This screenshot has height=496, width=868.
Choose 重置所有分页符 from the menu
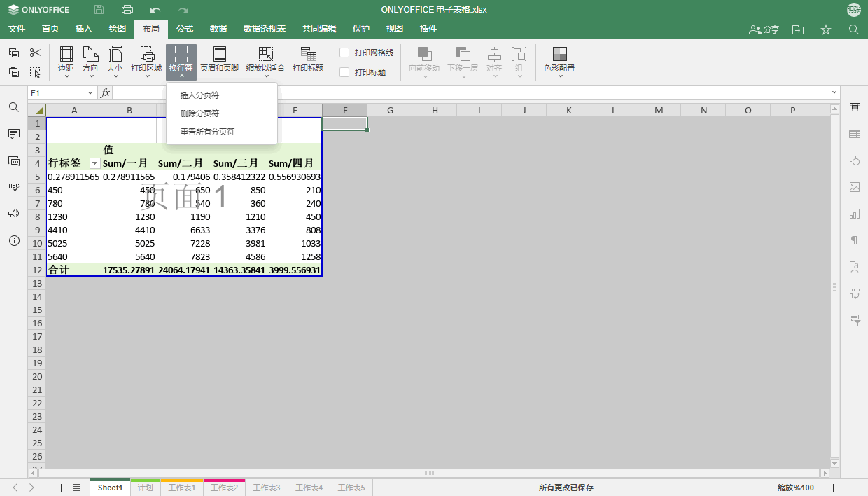[222, 132]
